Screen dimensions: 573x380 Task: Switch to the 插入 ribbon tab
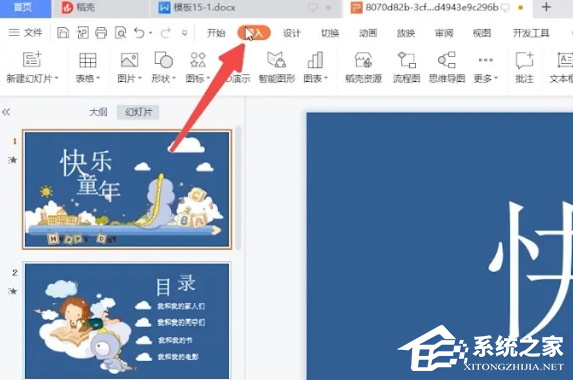pyautogui.click(x=254, y=33)
